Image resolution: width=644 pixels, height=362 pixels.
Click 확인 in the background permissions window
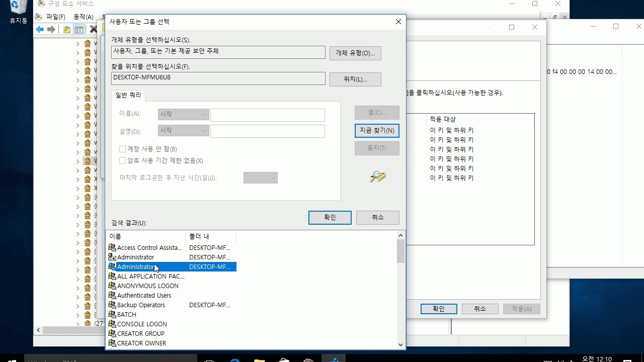click(x=439, y=309)
